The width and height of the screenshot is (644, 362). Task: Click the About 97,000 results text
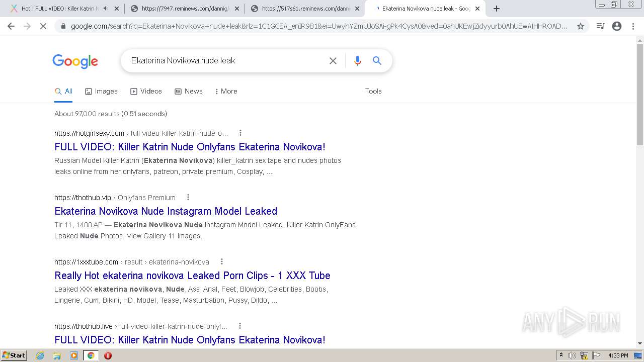click(111, 114)
